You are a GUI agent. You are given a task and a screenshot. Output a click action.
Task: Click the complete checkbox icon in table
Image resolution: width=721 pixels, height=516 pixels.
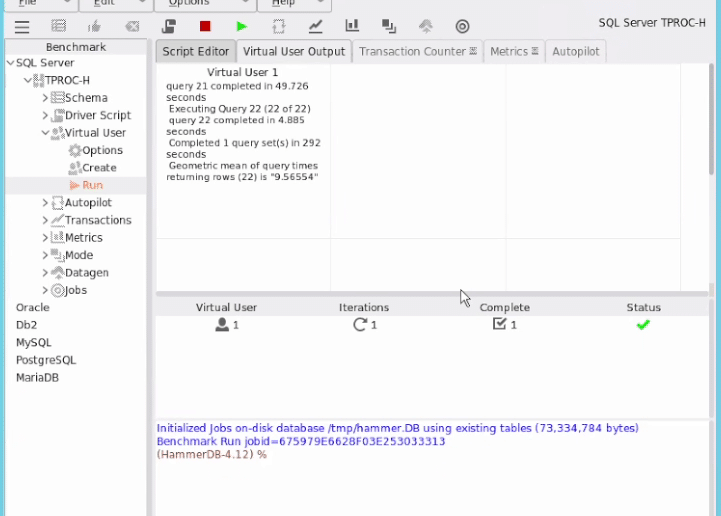499,324
